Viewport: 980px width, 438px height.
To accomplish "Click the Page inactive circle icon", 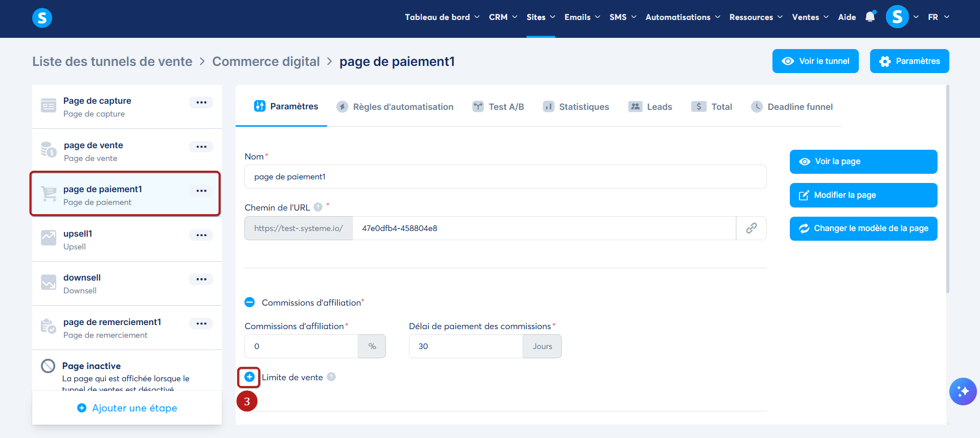I will pos(48,366).
